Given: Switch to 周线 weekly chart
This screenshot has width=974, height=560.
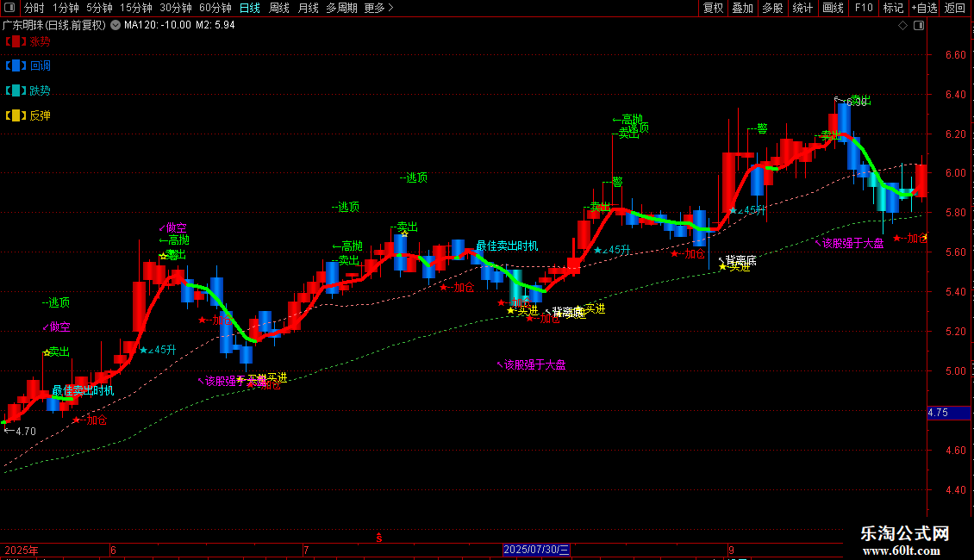Looking at the screenshot, I should point(279,8).
